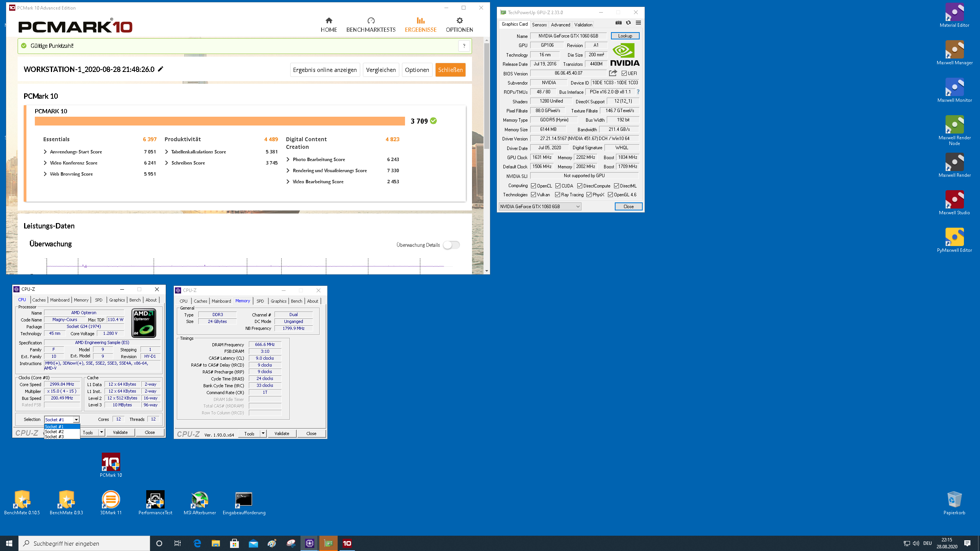Screen dimensions: 980x551
Task: Open SPD tab in CPU-Z Memory window
Action: point(260,301)
